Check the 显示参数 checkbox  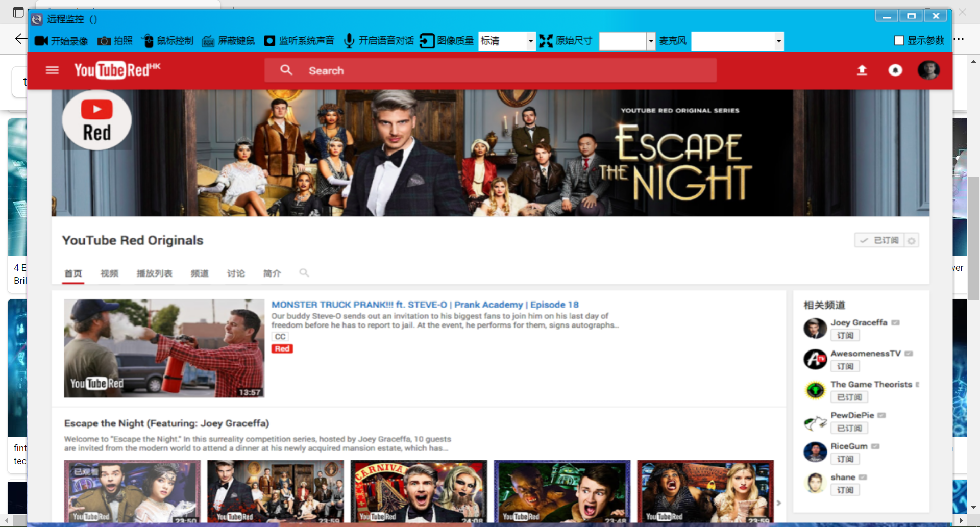[899, 41]
